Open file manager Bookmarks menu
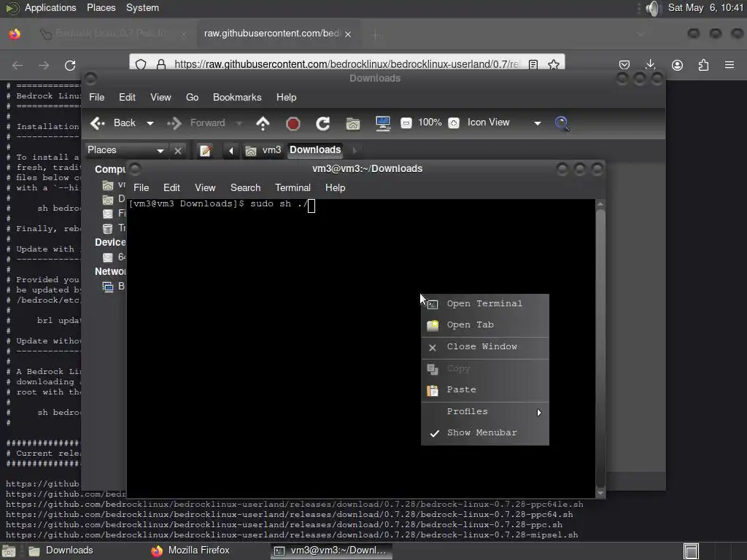This screenshot has width=747, height=560. coord(237,98)
